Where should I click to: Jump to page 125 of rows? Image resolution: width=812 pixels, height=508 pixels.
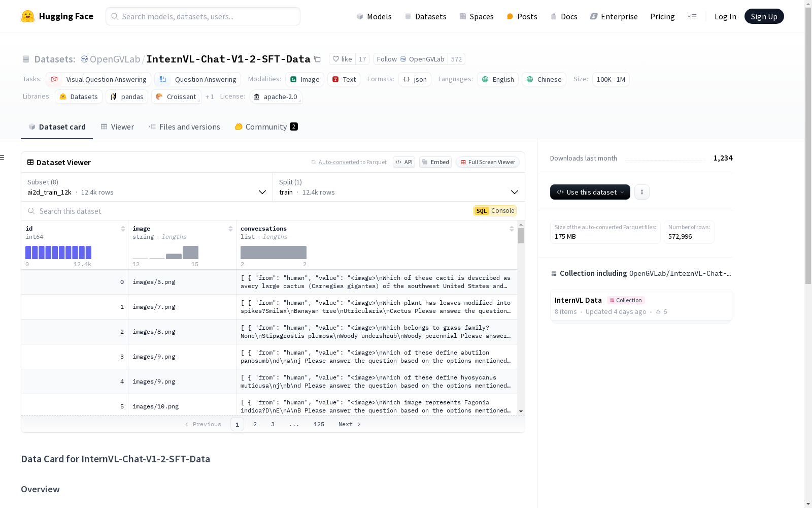tap(319, 424)
